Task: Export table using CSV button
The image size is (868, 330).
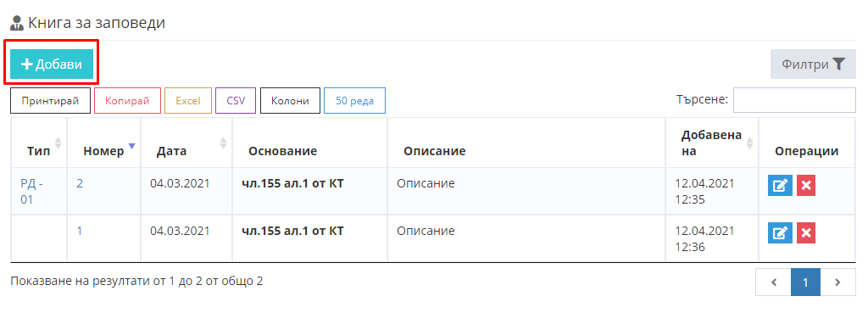Action: (x=236, y=101)
